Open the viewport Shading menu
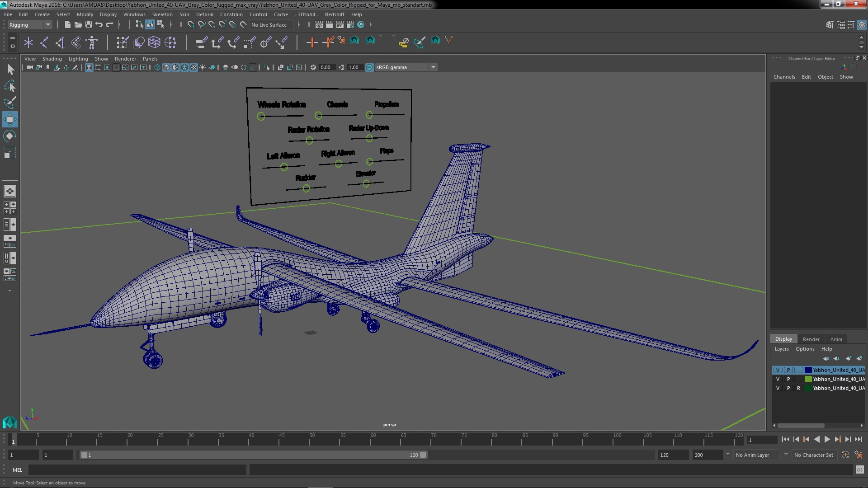The width and height of the screenshot is (868, 488). 52,59
